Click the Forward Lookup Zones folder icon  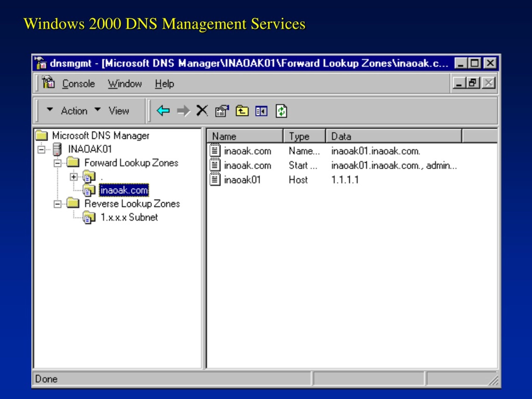point(73,162)
